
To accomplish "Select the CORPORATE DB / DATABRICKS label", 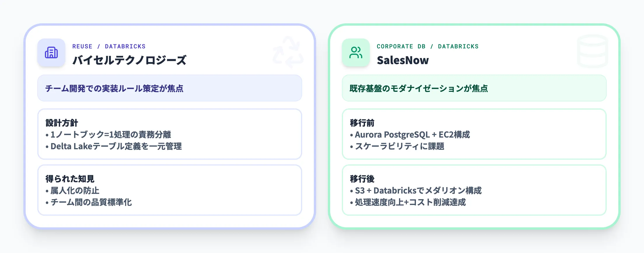I will 428,46.
